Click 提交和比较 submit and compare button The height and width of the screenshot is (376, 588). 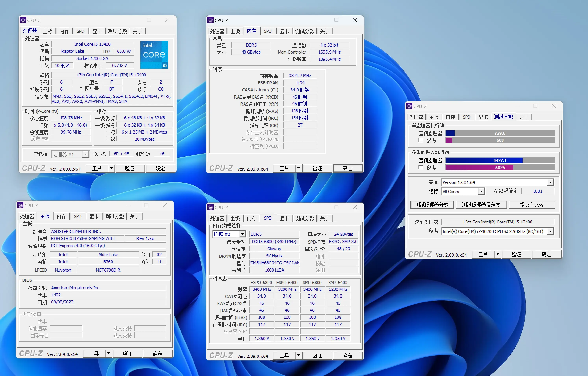pyautogui.click(x=532, y=204)
